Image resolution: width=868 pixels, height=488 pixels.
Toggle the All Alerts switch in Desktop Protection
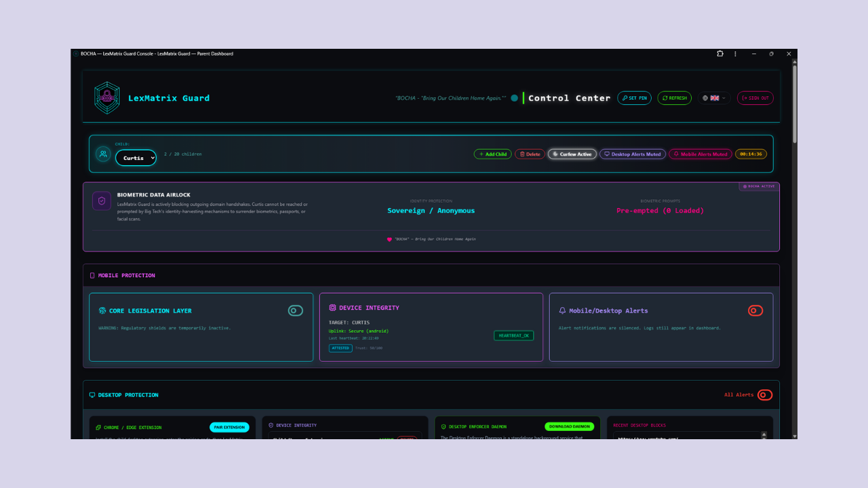765,394
